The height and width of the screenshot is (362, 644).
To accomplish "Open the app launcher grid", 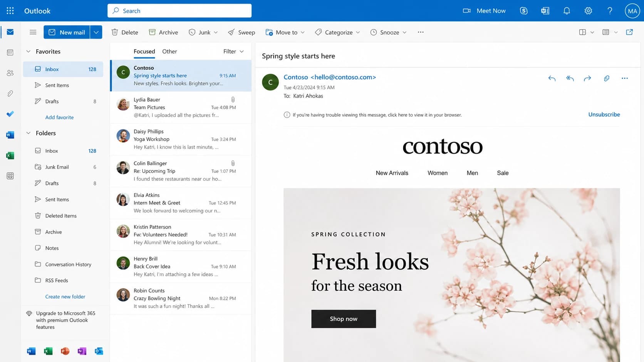I will 10,11.
